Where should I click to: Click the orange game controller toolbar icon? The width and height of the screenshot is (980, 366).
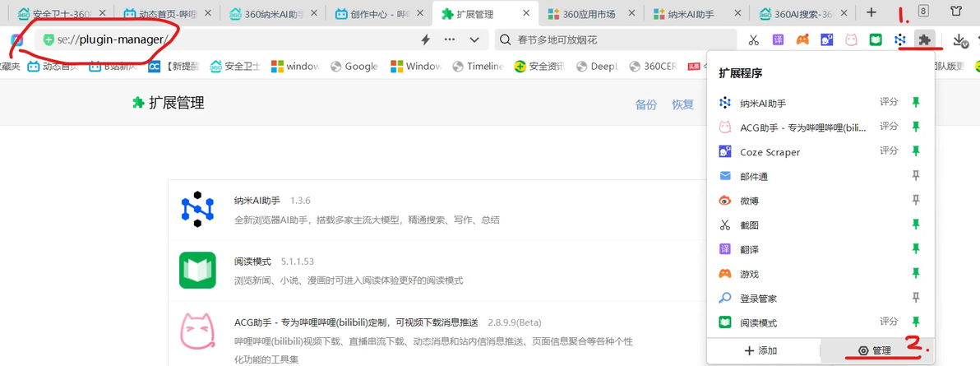pyautogui.click(x=802, y=40)
